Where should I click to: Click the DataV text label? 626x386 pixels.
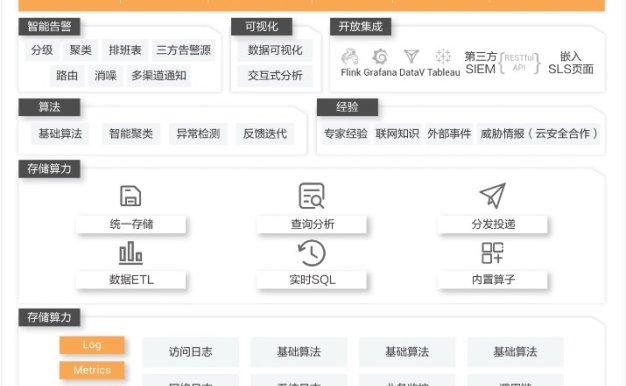coord(412,72)
